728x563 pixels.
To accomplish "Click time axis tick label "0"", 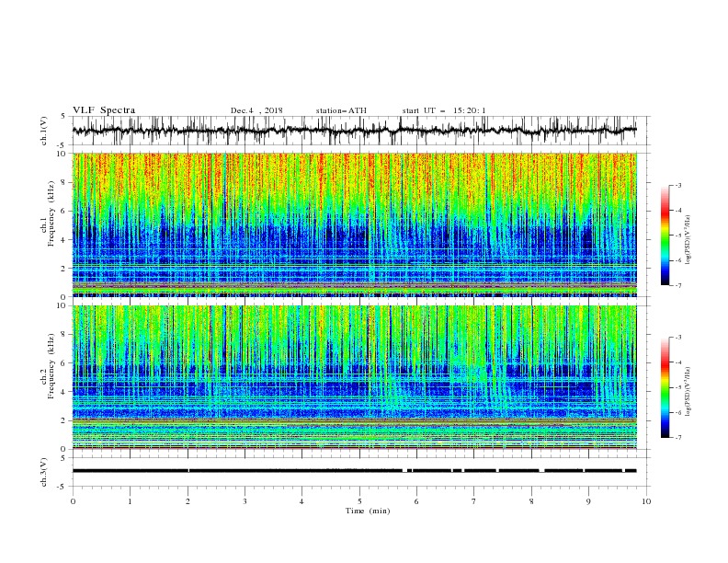I will pyautogui.click(x=73, y=501).
